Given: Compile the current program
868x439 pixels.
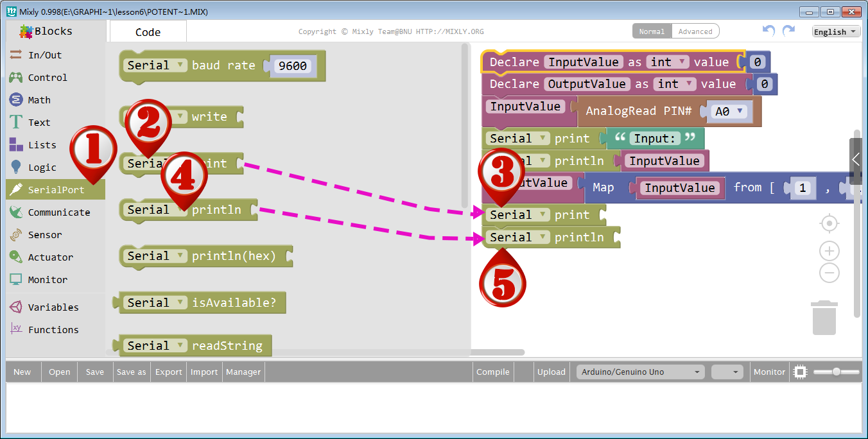Looking at the screenshot, I should pos(493,372).
